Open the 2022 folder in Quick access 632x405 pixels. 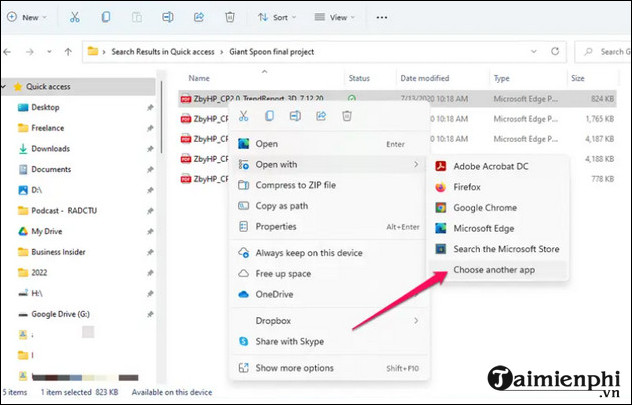click(x=39, y=273)
